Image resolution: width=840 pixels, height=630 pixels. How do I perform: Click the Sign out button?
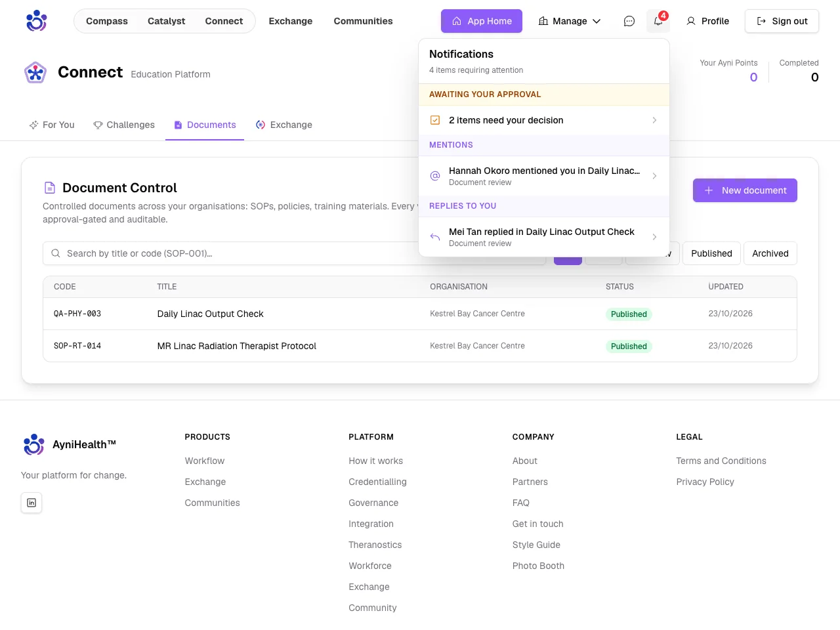click(782, 21)
